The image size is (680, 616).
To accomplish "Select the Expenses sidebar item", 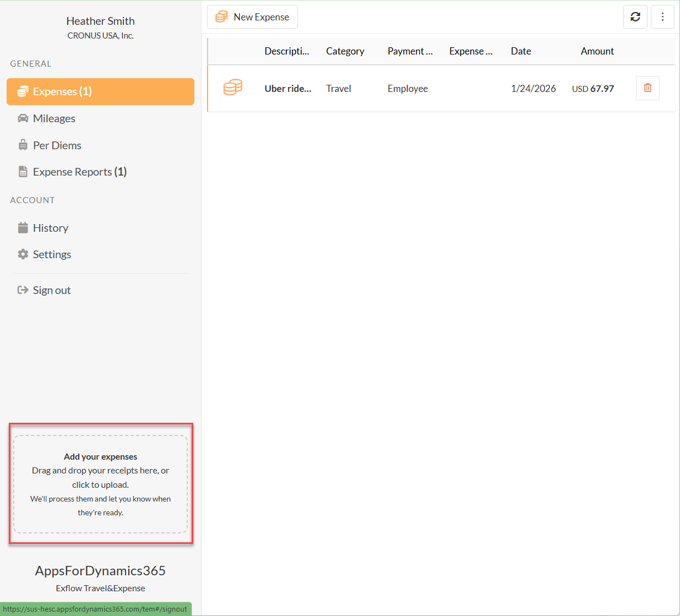I will [x=100, y=91].
